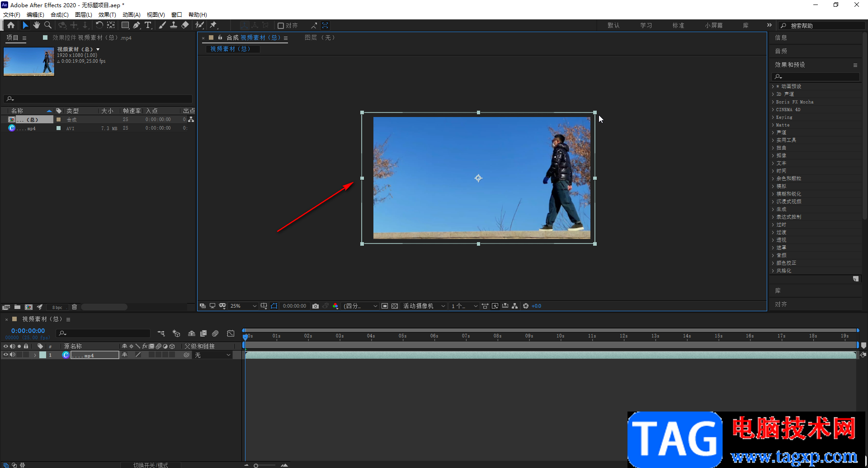Select the Type text tool
This screenshot has height=468, width=868.
[x=148, y=25]
